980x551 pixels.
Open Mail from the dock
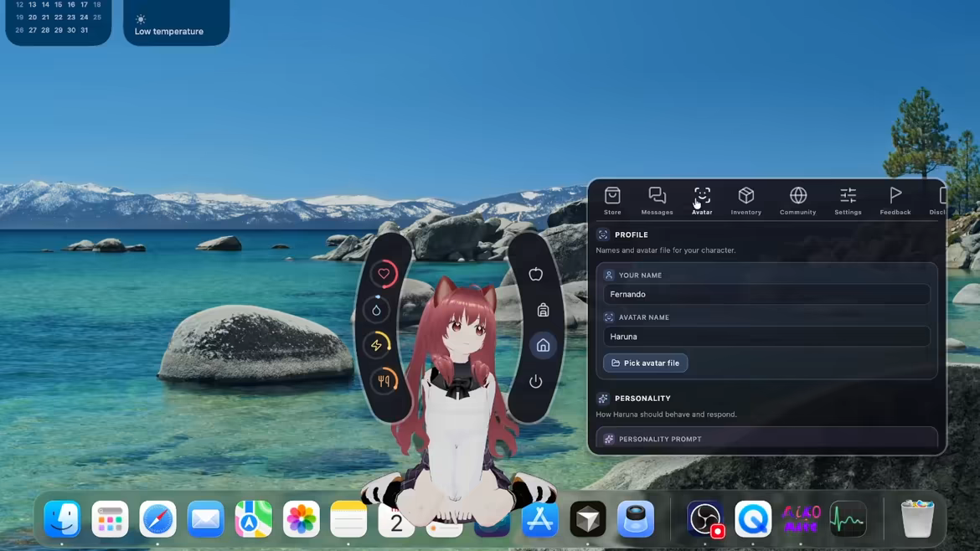coord(205,518)
